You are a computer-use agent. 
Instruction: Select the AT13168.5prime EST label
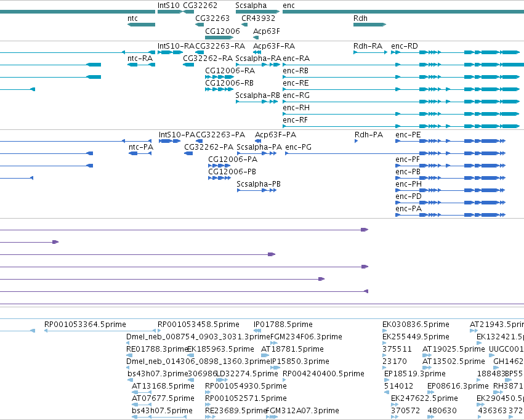[x=163, y=387]
